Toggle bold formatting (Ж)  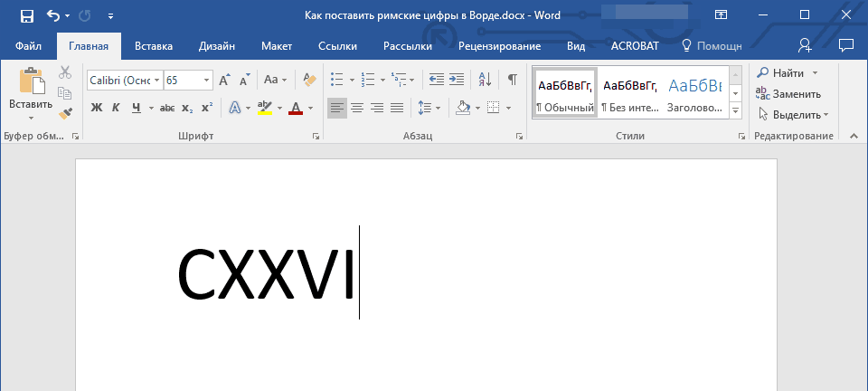96,109
